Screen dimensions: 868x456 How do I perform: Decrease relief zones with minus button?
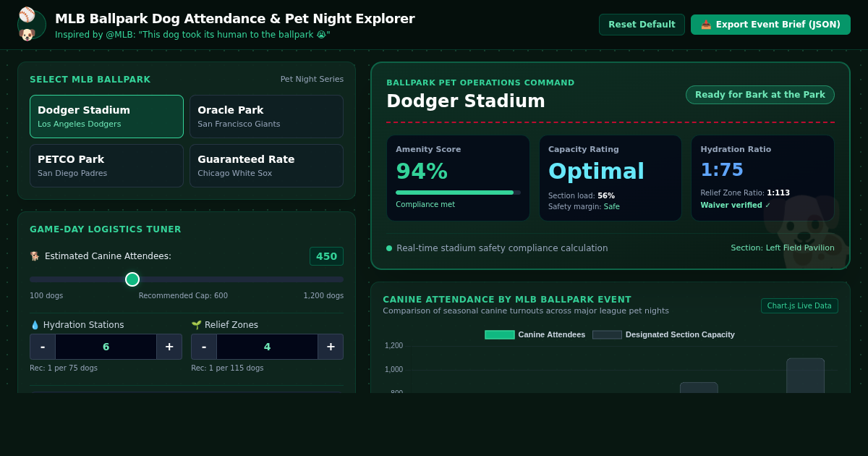click(204, 347)
